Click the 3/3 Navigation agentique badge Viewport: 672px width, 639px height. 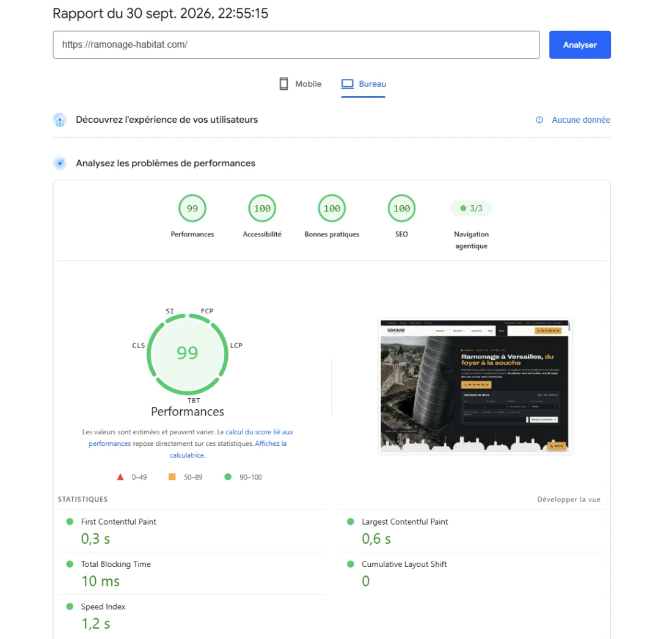(472, 208)
